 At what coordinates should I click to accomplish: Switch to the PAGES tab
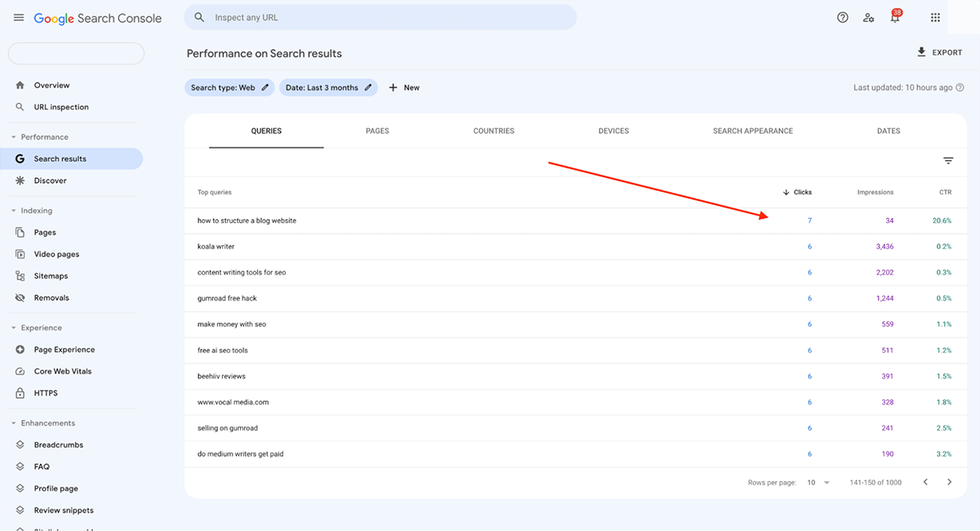[377, 131]
